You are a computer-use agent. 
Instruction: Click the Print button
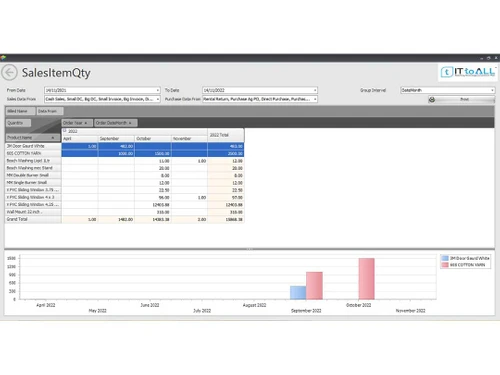coord(461,99)
